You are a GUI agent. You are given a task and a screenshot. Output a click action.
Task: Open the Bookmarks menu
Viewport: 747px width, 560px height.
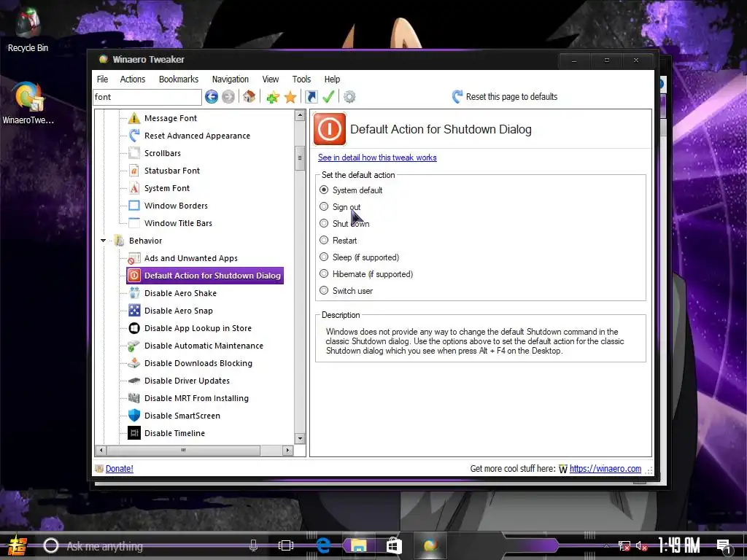179,79
